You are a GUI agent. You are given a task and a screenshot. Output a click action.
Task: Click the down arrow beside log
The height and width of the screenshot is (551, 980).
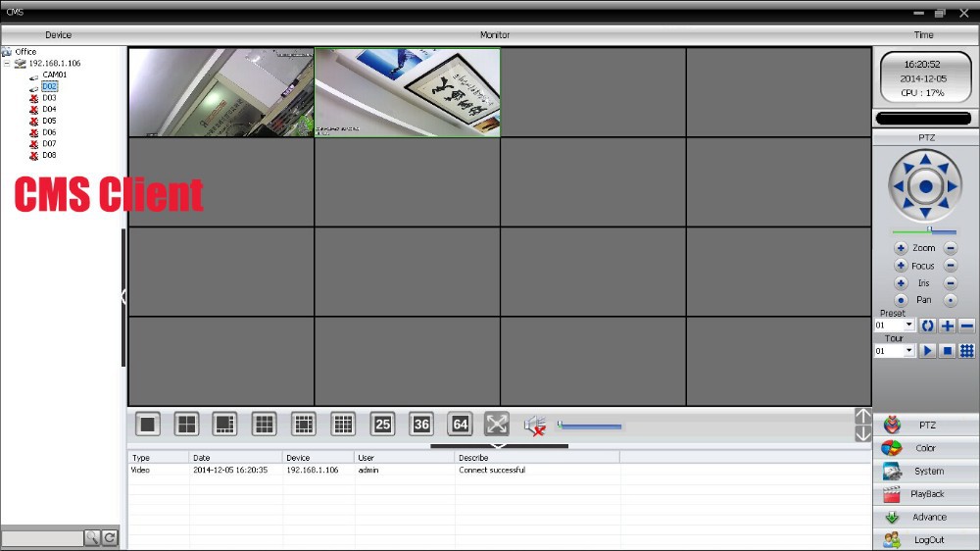click(x=862, y=433)
